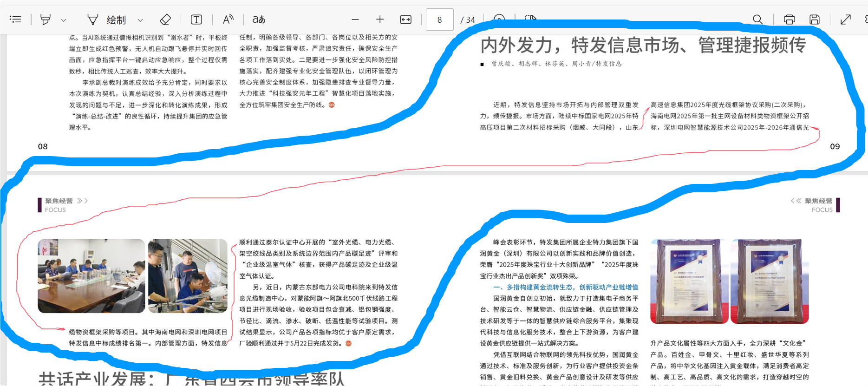Screen dimensions: 868x386
Task: Click the page number field showing 8
Action: point(439,20)
